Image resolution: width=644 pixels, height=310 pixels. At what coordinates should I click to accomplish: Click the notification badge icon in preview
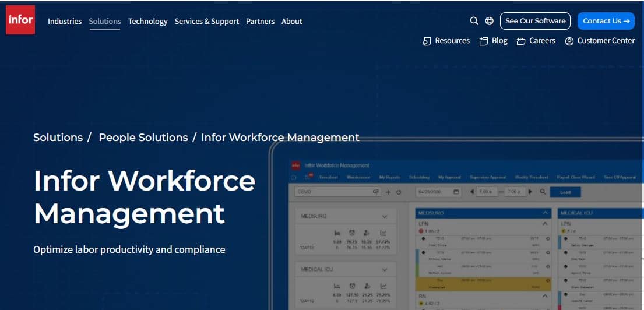308,177
